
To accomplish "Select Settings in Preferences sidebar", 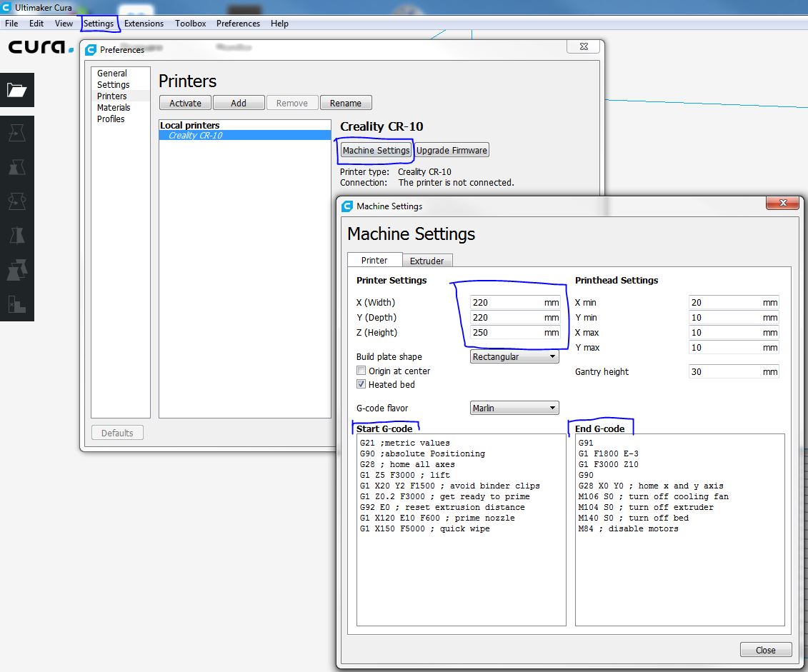I will [x=114, y=84].
